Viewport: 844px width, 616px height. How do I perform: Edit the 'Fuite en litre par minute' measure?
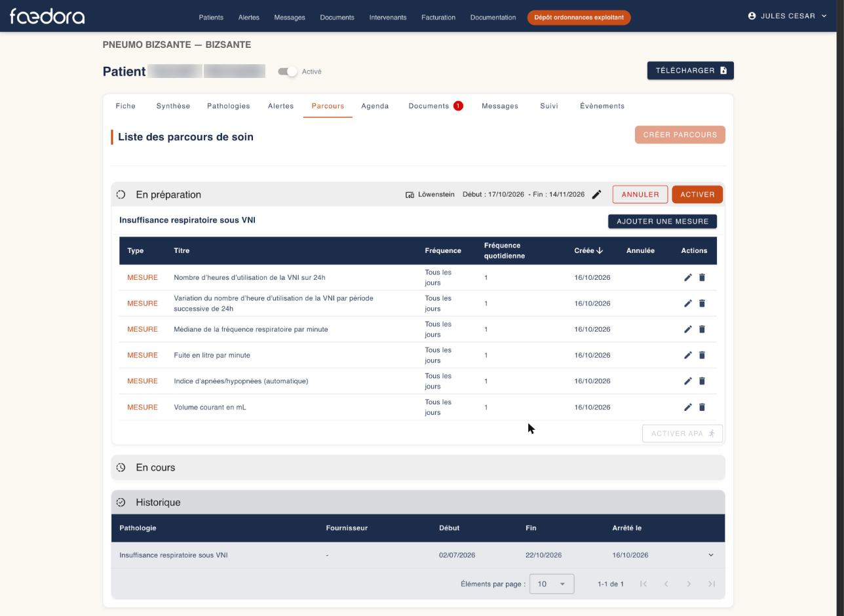click(687, 355)
